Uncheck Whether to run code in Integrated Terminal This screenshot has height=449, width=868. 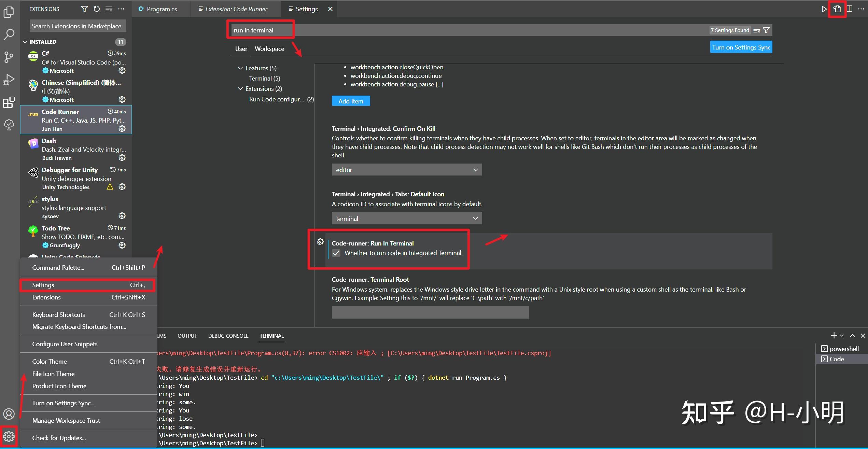[x=337, y=253]
